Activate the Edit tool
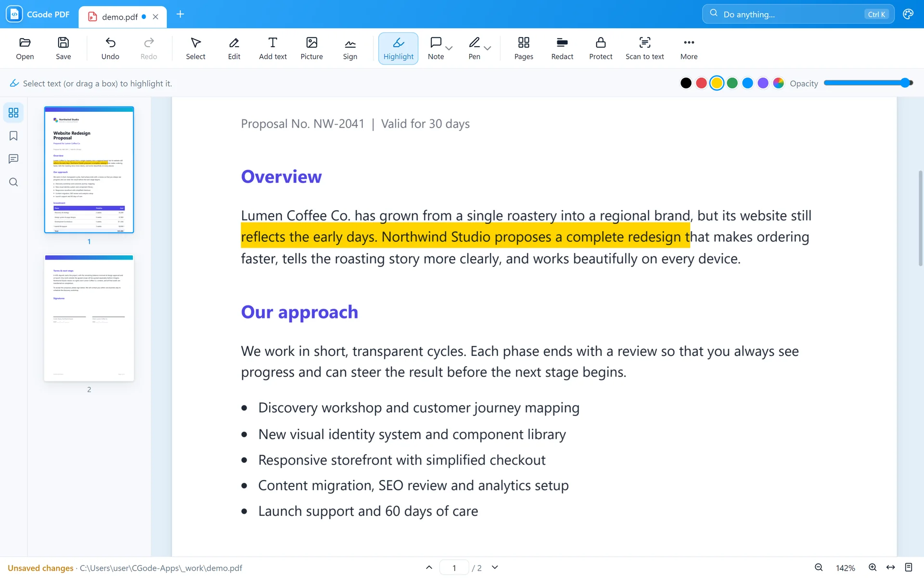Screen dimensions: 924x578 point(234,49)
